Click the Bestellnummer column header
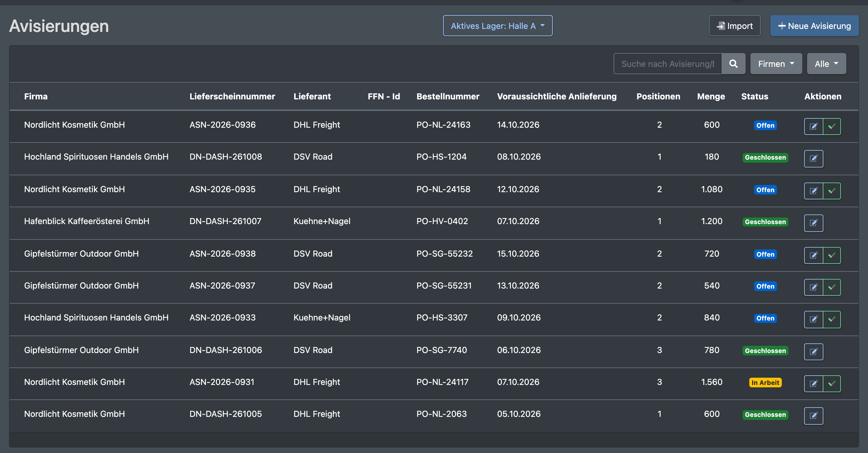Image resolution: width=868 pixels, height=453 pixels. tap(448, 96)
